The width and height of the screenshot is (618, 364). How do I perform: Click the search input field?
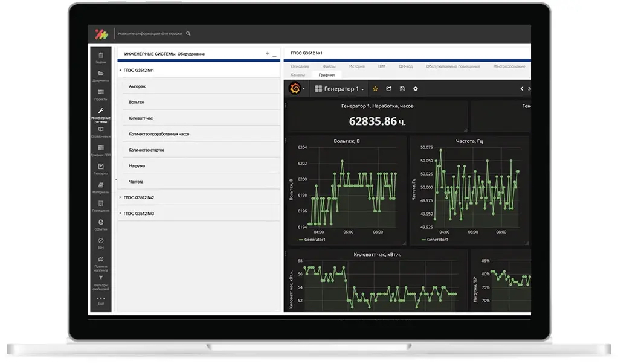[x=150, y=34]
